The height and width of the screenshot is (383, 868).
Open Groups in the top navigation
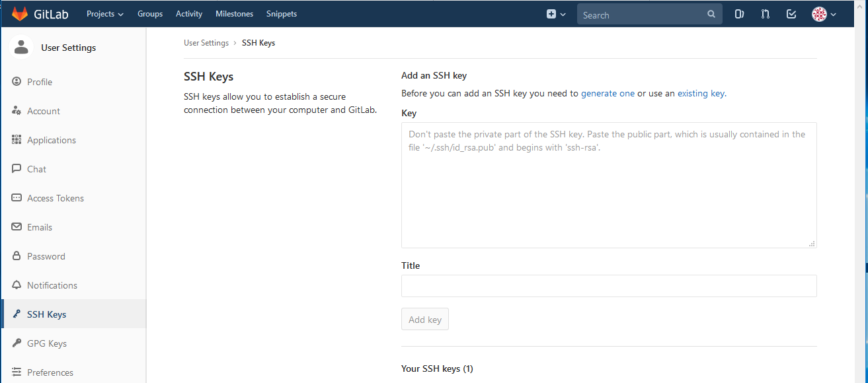(x=150, y=14)
